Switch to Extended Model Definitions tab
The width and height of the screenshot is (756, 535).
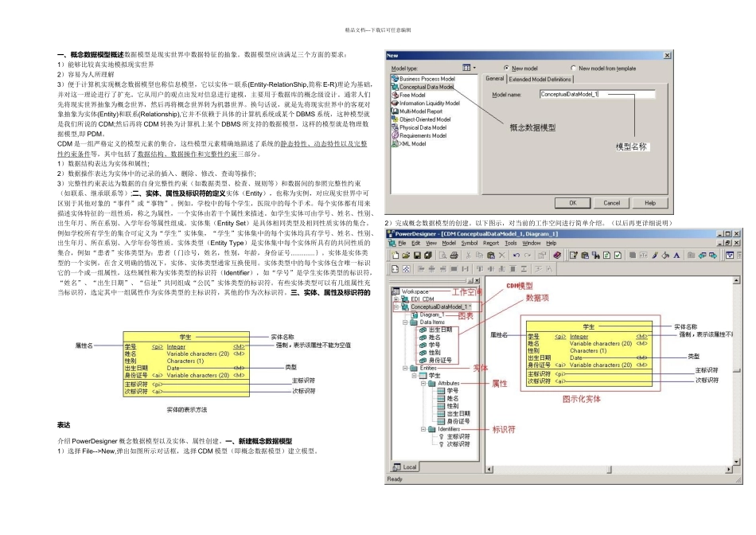point(540,79)
